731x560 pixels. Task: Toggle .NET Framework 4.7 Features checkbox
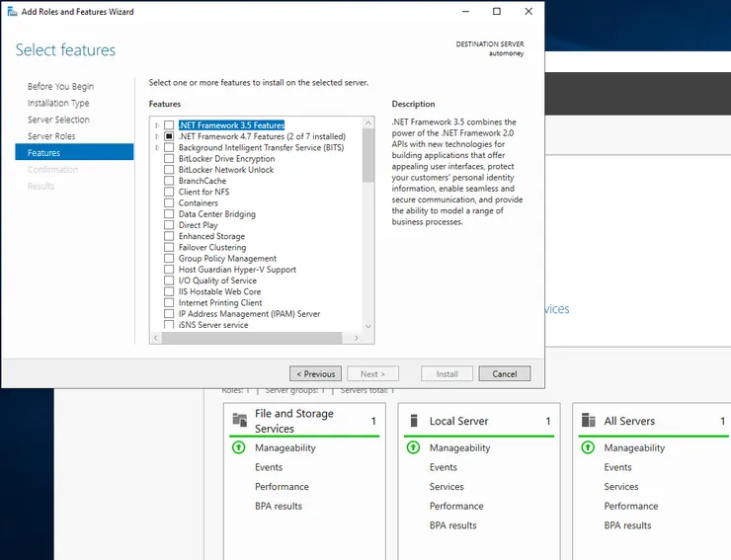[x=169, y=136]
